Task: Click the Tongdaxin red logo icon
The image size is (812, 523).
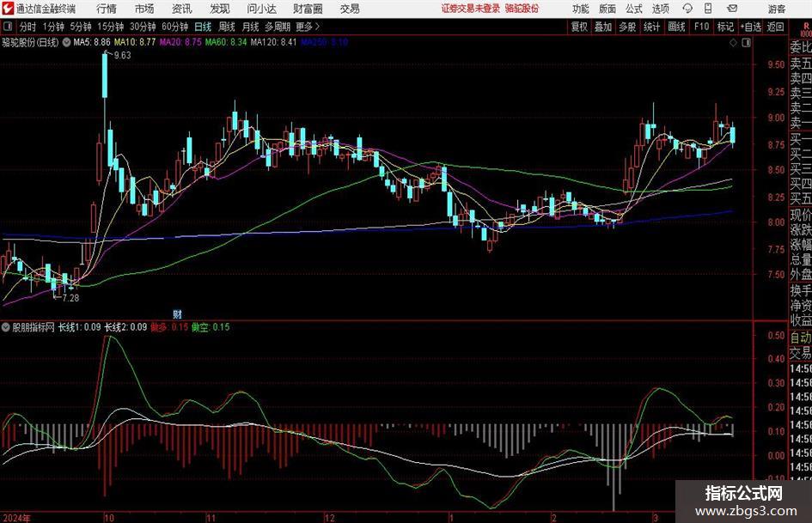Action: 7,9
